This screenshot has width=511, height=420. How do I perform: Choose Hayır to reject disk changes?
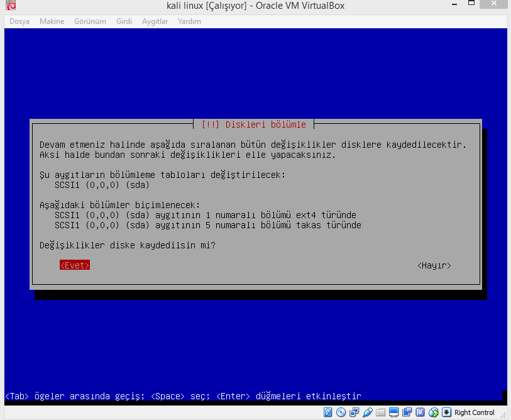coord(434,265)
